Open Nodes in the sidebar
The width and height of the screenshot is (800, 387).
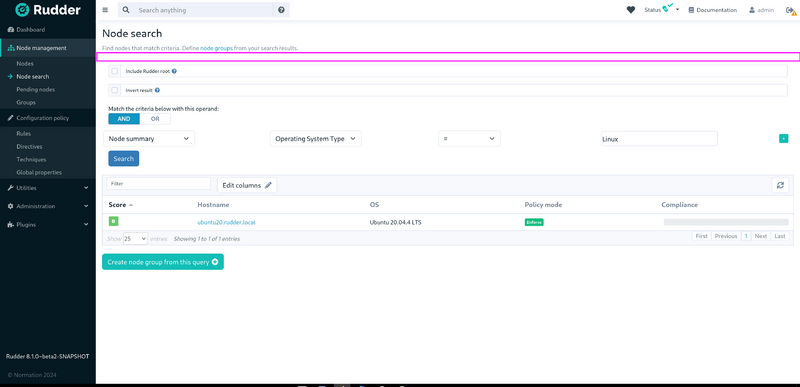pyautogui.click(x=25, y=64)
